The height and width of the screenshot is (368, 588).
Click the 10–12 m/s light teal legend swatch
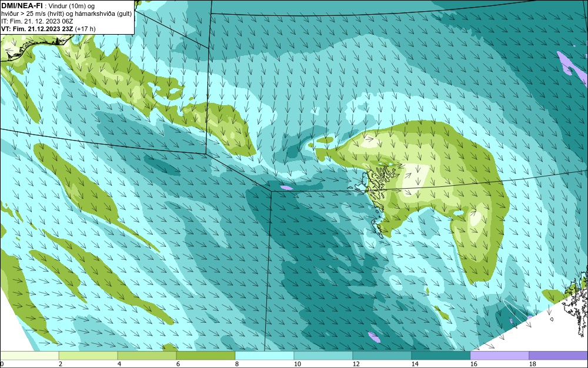(323, 356)
